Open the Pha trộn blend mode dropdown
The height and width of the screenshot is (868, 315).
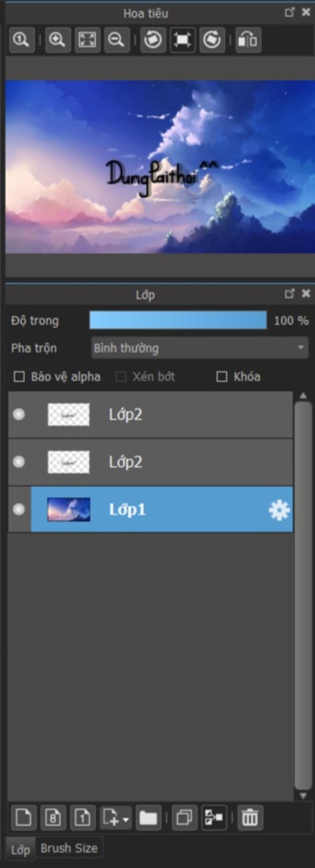(200, 348)
